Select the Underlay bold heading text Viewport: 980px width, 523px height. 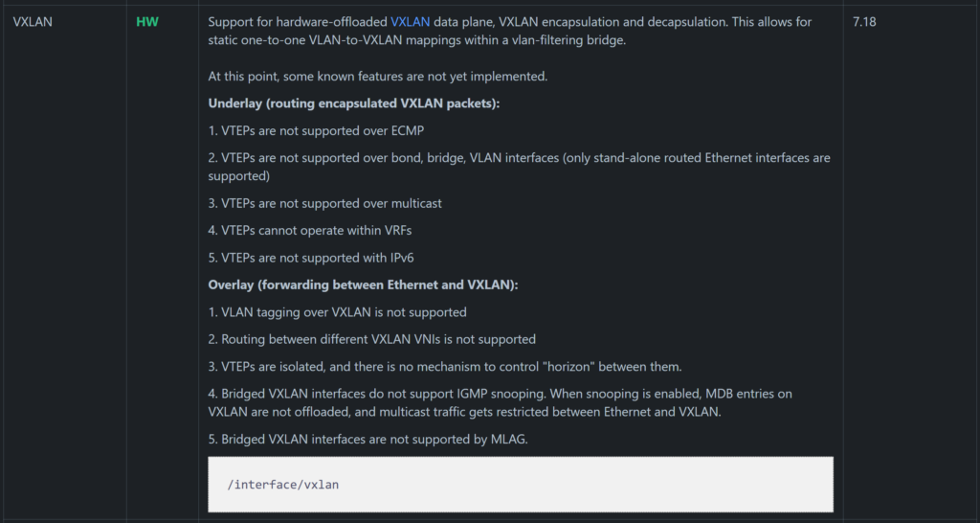(354, 103)
